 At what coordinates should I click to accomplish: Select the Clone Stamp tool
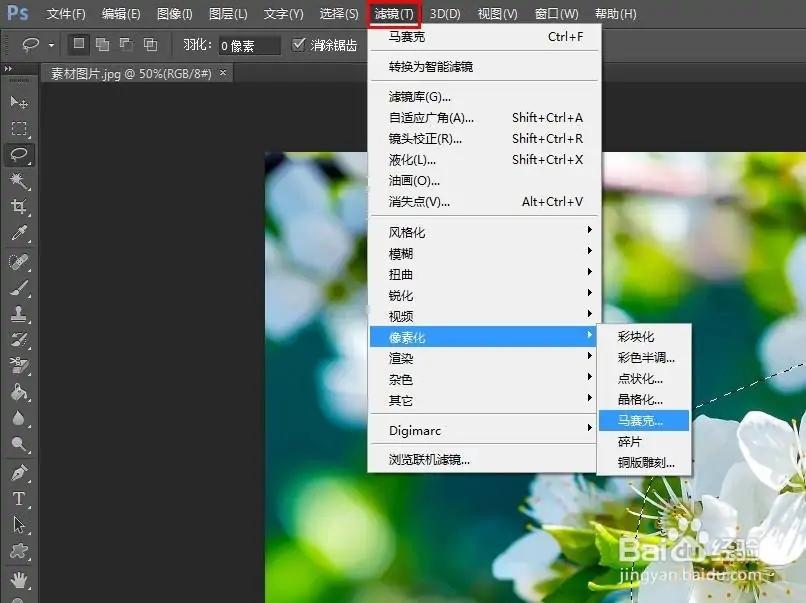(x=19, y=314)
